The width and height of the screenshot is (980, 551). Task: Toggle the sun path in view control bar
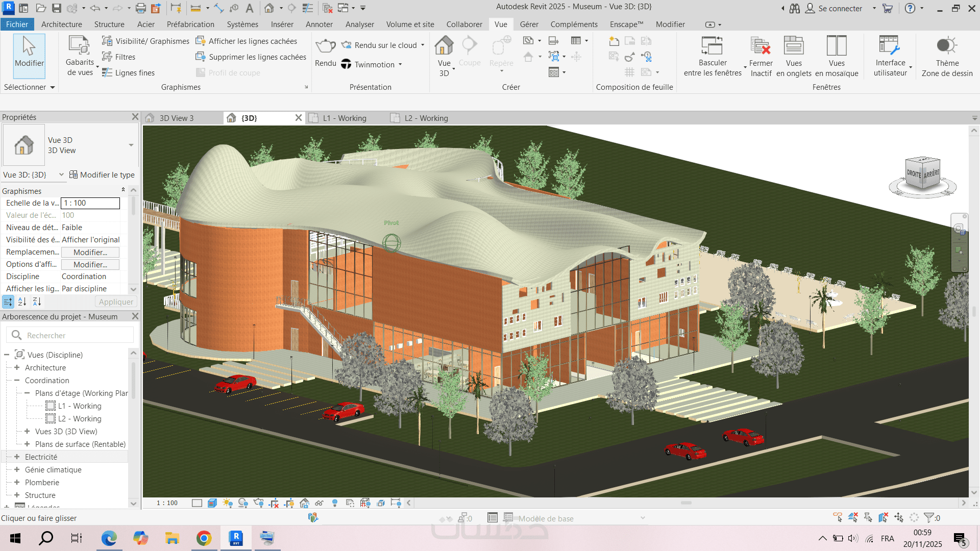point(228,503)
